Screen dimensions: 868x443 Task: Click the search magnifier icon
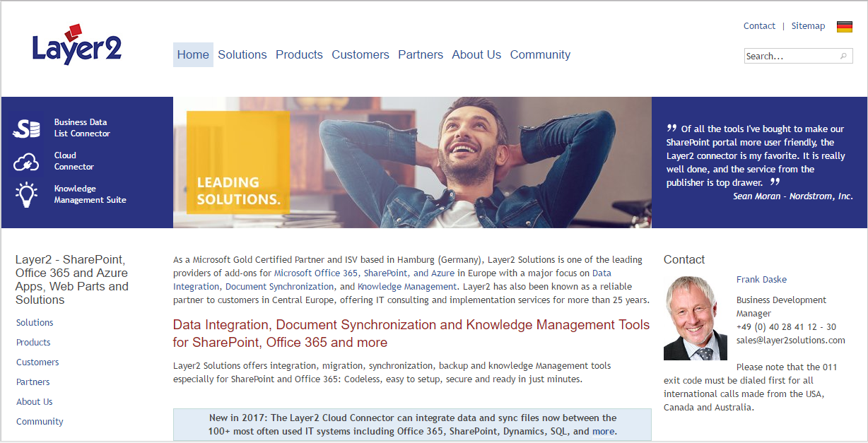tap(843, 55)
